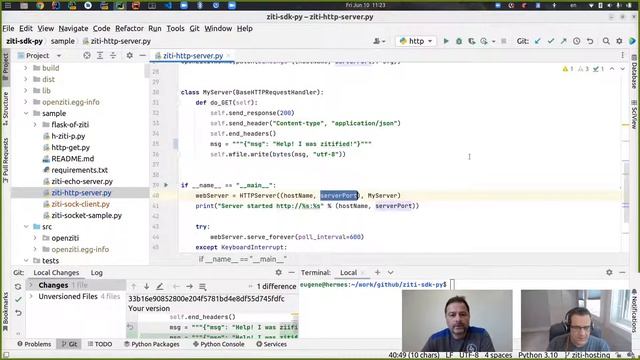This screenshot has height=360, width=640.
Task: Update project via Git blue arrow
Action: [538, 41]
